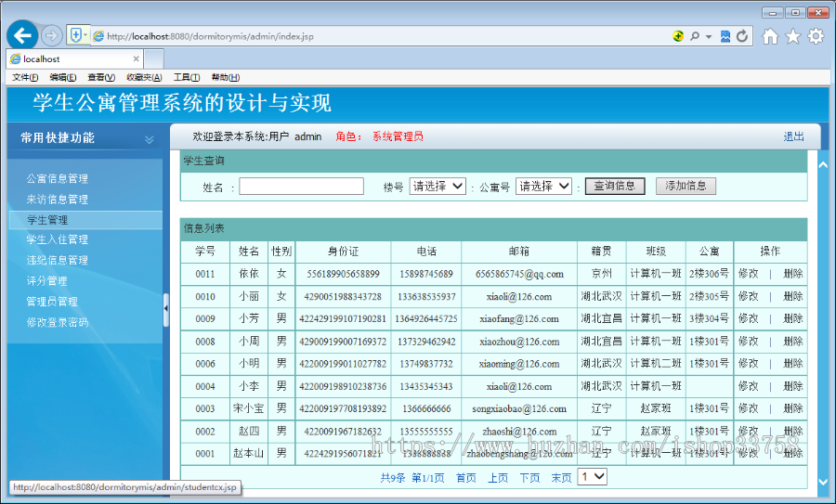Click the 姓名 search input field
This screenshot has height=504, width=836.
click(x=301, y=186)
